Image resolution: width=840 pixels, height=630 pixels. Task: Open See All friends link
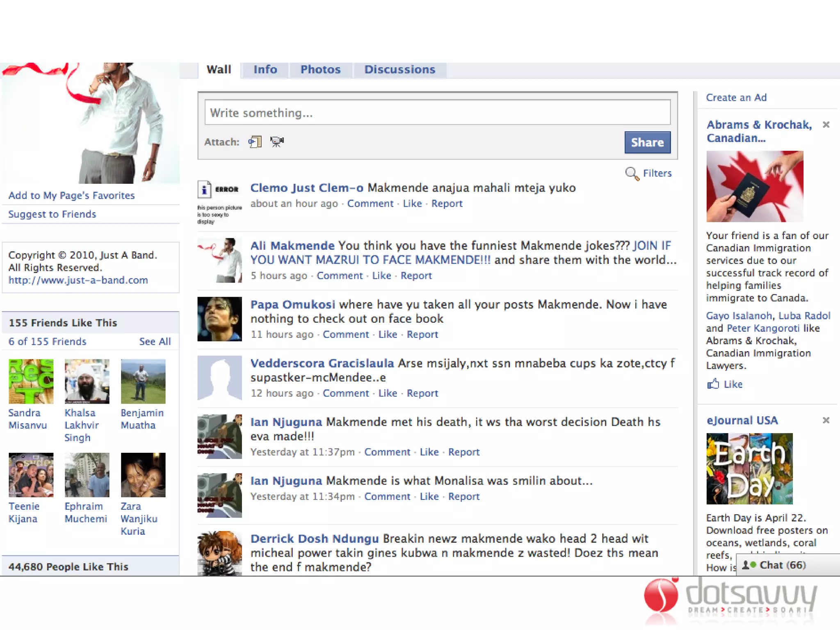point(155,341)
